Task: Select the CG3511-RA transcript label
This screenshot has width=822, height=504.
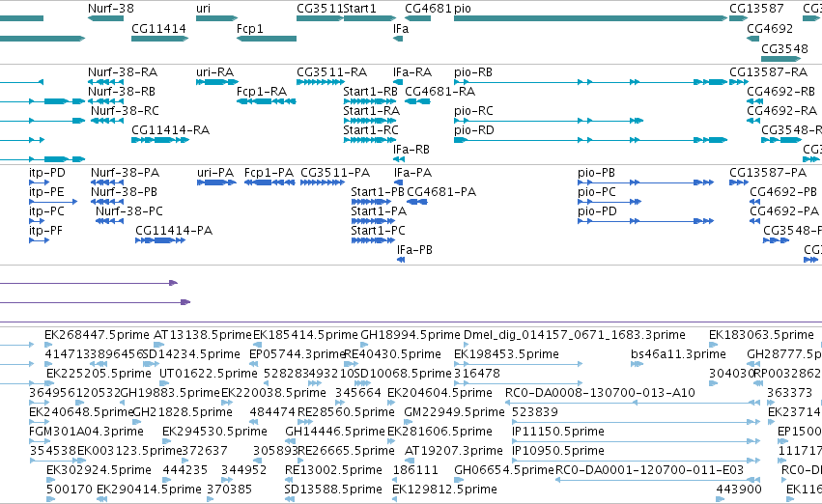Action: [x=332, y=71]
